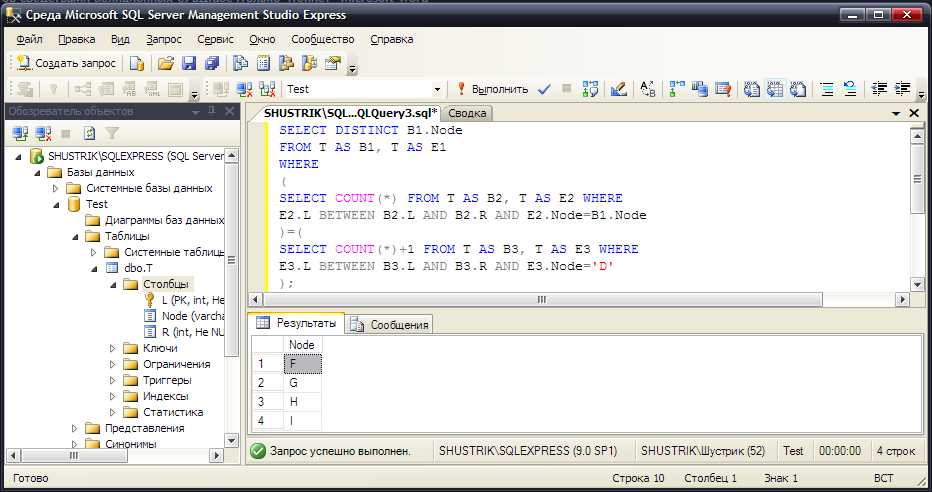Click the horizontal scrollbar of the query editor
Screen dimensions: 932x492
point(541,299)
